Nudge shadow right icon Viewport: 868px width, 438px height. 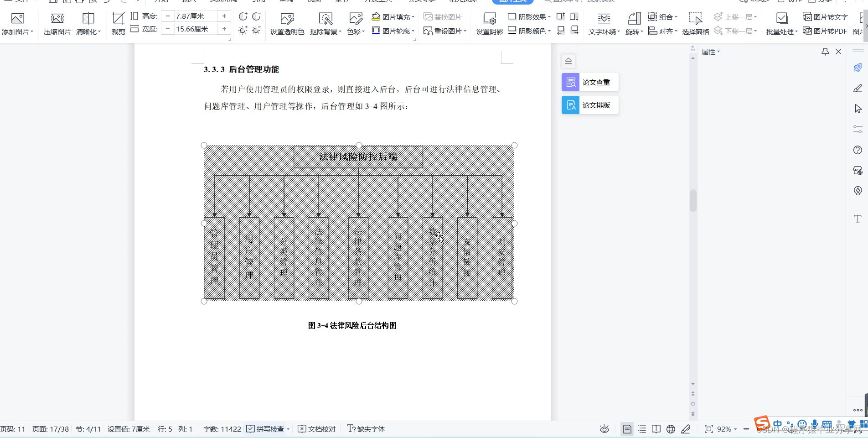[574, 30]
